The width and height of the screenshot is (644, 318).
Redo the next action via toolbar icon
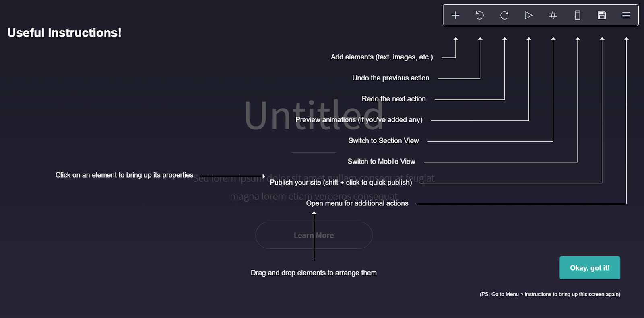pos(504,15)
